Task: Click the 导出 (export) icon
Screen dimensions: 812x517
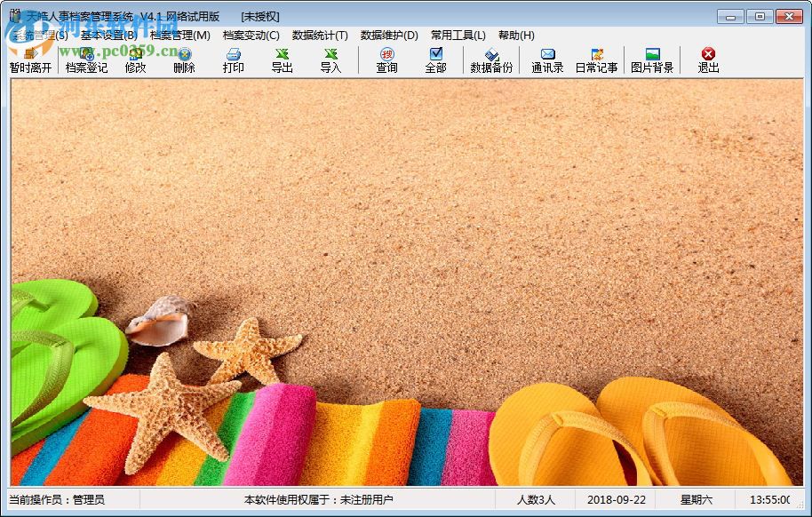Action: pos(283,60)
